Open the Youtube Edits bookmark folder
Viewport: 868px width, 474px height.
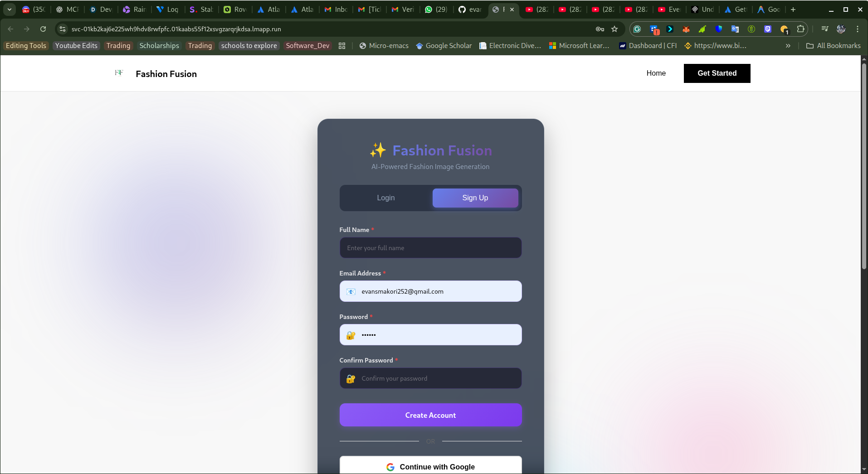click(76, 46)
